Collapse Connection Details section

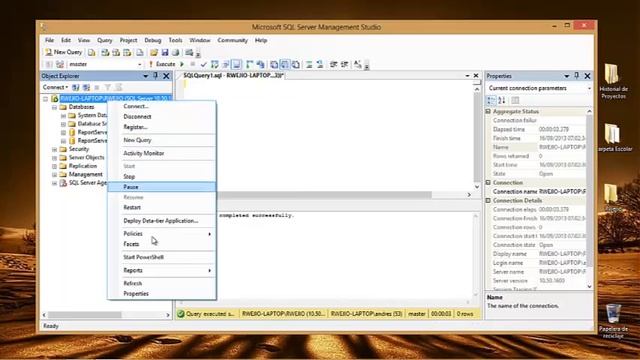[x=488, y=201]
